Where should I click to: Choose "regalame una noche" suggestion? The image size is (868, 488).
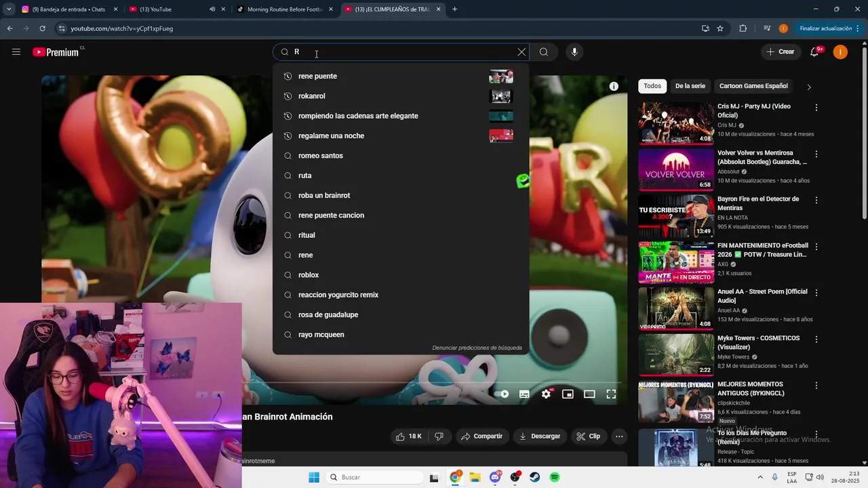tap(401, 136)
